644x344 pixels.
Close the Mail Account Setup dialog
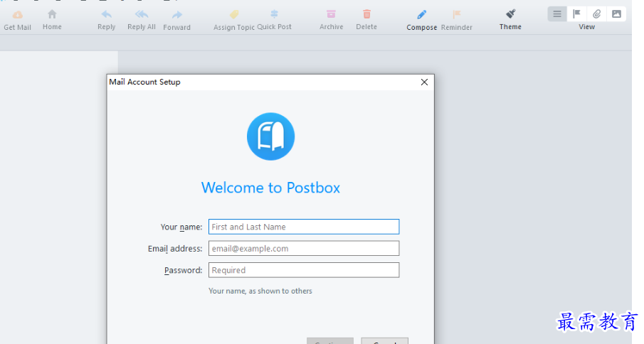click(424, 82)
